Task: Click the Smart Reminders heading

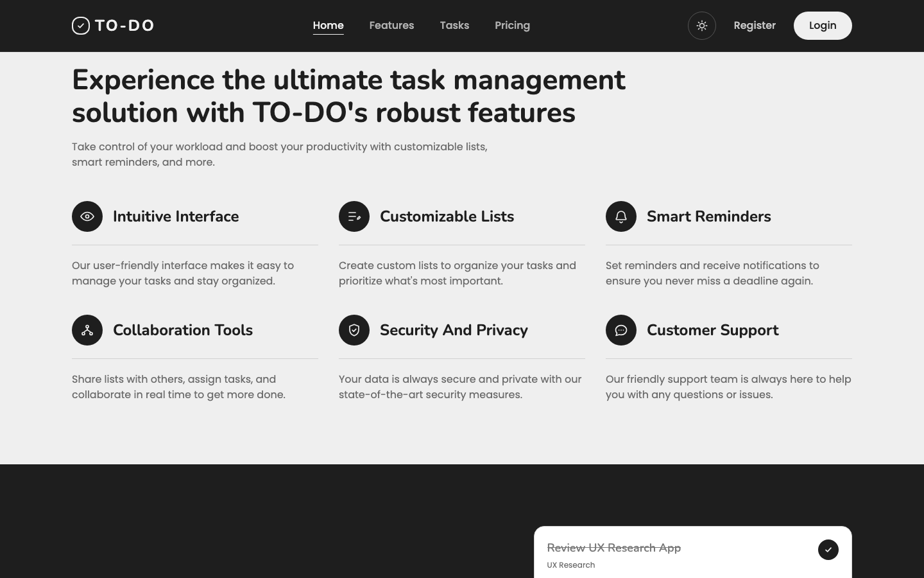Action: [x=709, y=216]
